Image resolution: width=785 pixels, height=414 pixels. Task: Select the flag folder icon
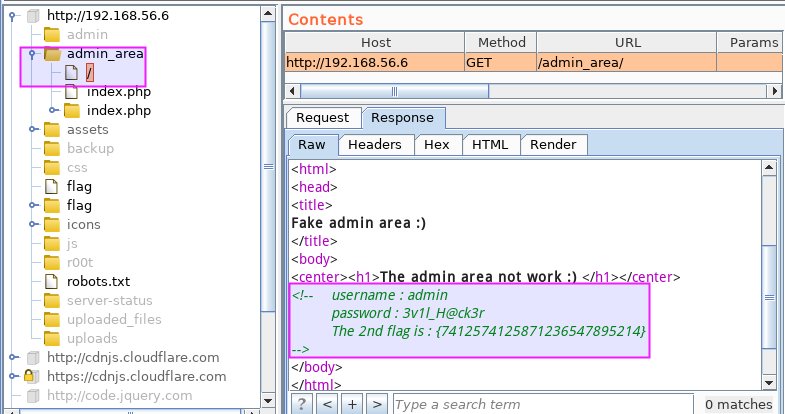coord(52,206)
